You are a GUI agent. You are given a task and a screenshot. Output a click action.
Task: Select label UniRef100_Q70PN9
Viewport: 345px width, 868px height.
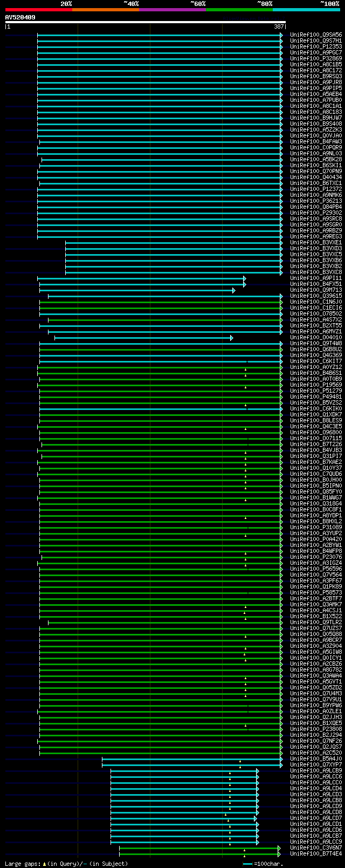tap(316, 171)
